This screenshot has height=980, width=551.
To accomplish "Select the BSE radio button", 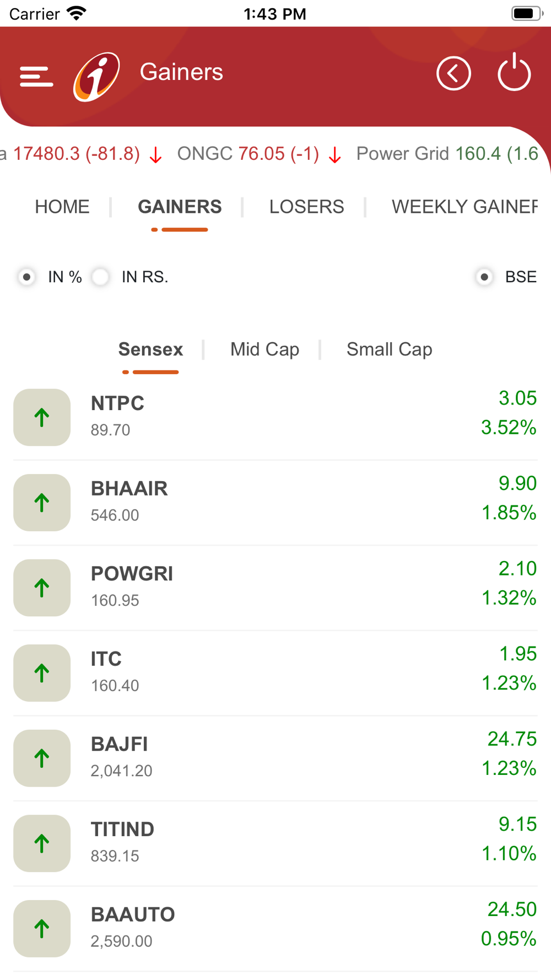I will point(484,277).
